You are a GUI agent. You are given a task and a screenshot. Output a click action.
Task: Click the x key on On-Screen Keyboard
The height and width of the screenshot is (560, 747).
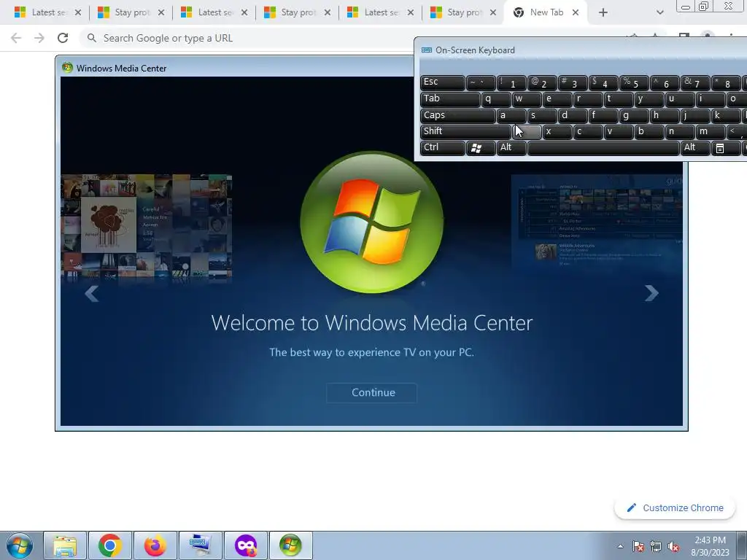[x=557, y=131]
